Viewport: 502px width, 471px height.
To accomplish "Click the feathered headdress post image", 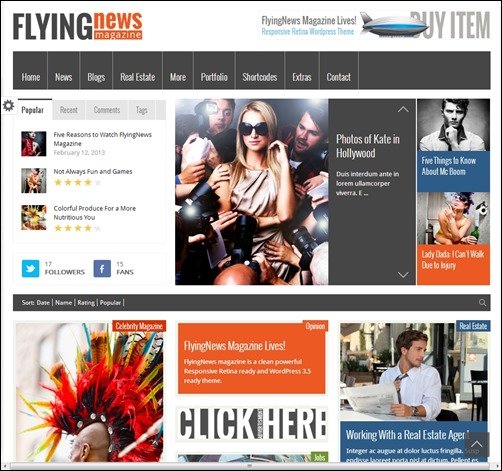I will pos(89,392).
